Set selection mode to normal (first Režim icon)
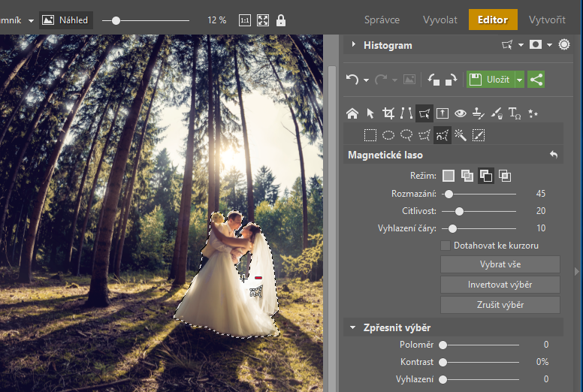 [449, 176]
